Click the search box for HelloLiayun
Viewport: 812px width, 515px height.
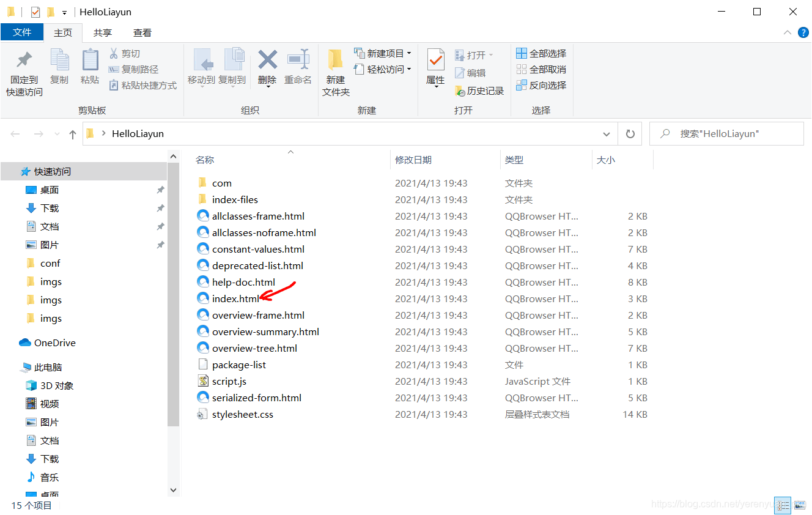pyautogui.click(x=726, y=133)
